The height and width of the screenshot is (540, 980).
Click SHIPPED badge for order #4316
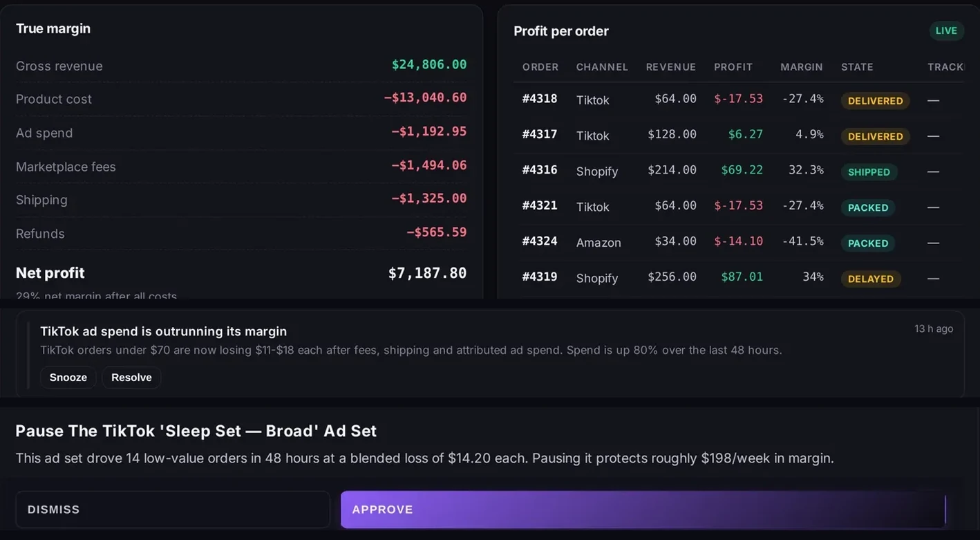[x=869, y=172]
